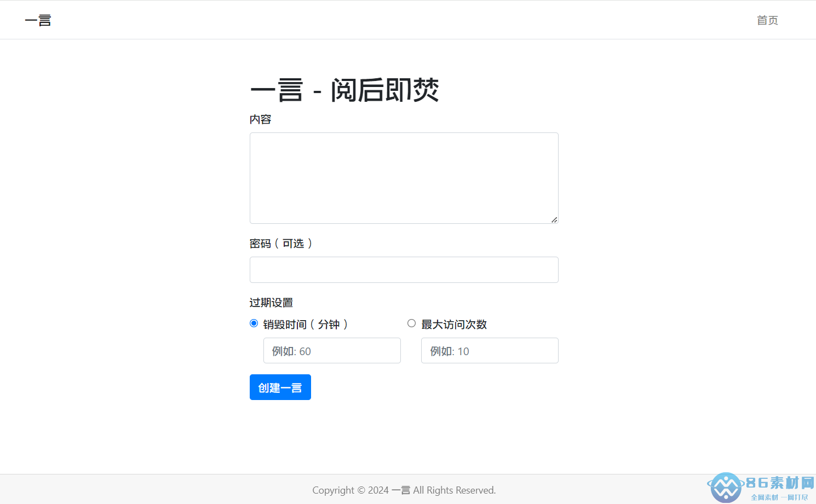The height and width of the screenshot is (504, 816).
Task: Click the 86素材网 globe logo in footer
Action: pos(726,489)
